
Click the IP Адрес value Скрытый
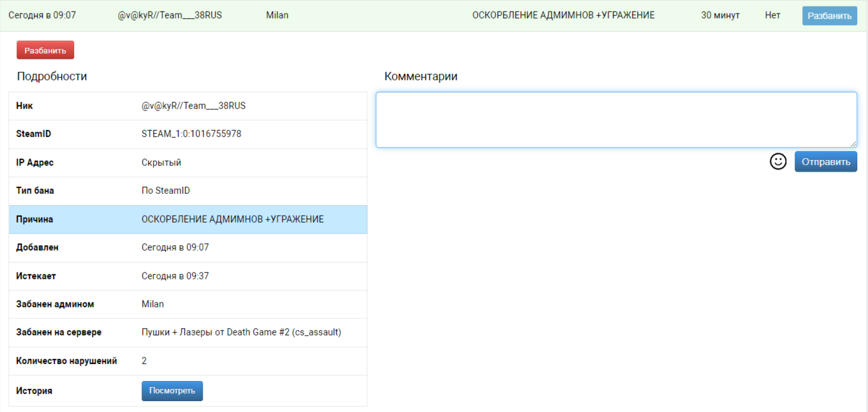click(161, 163)
